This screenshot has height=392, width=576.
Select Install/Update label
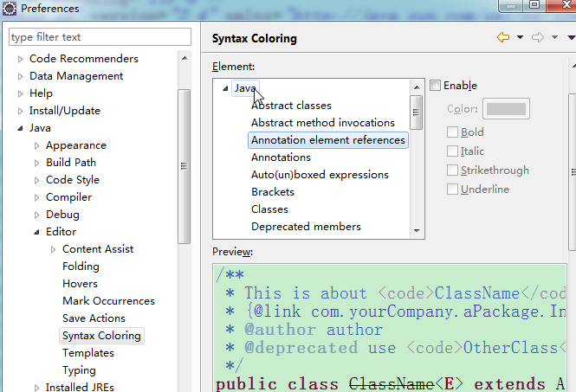[x=65, y=111]
